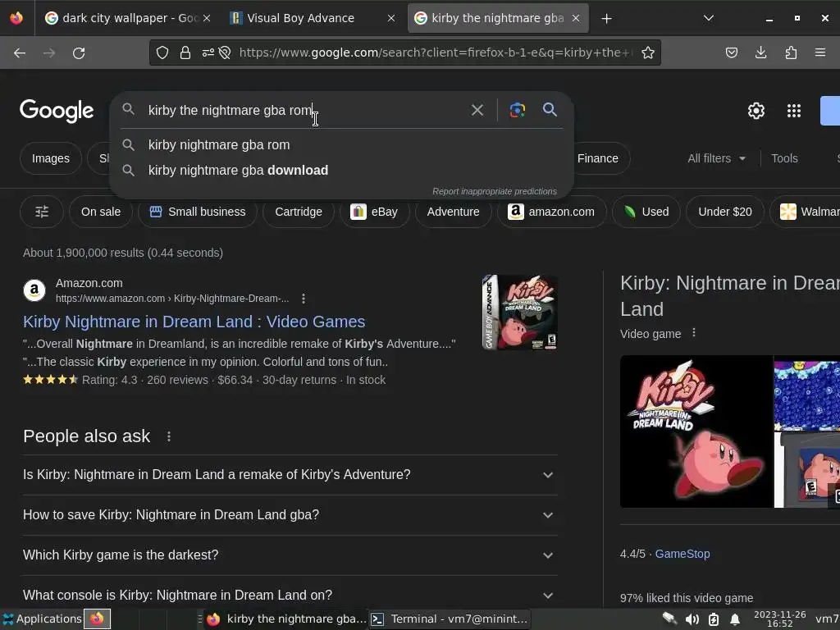The height and width of the screenshot is (630, 840).
Task: Open GameStop rating link
Action: click(x=682, y=554)
